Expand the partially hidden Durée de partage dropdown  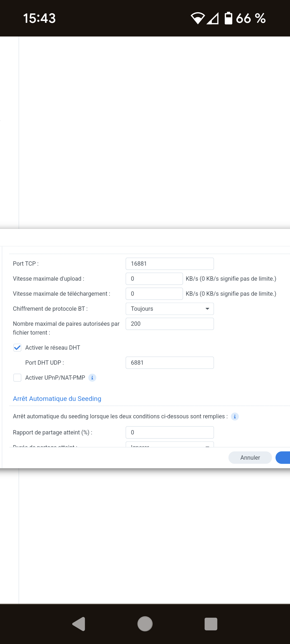(x=170, y=445)
